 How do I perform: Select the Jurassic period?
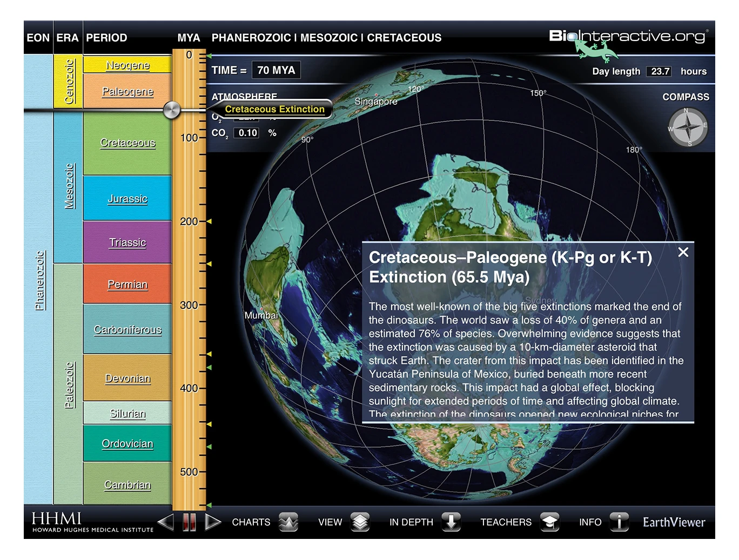pos(127,199)
